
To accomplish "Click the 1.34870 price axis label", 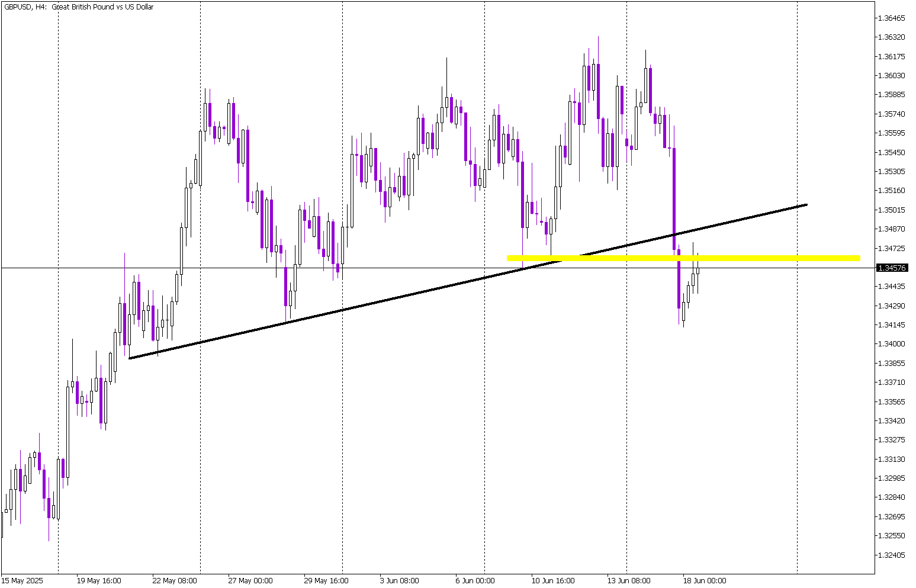I will point(893,229).
